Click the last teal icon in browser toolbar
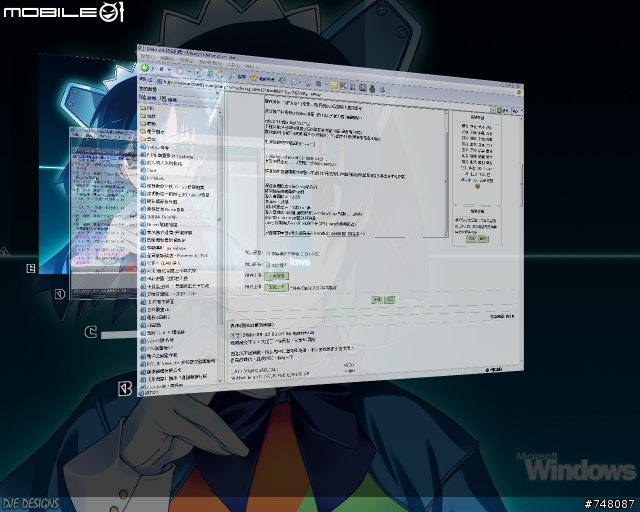 (x=382, y=89)
